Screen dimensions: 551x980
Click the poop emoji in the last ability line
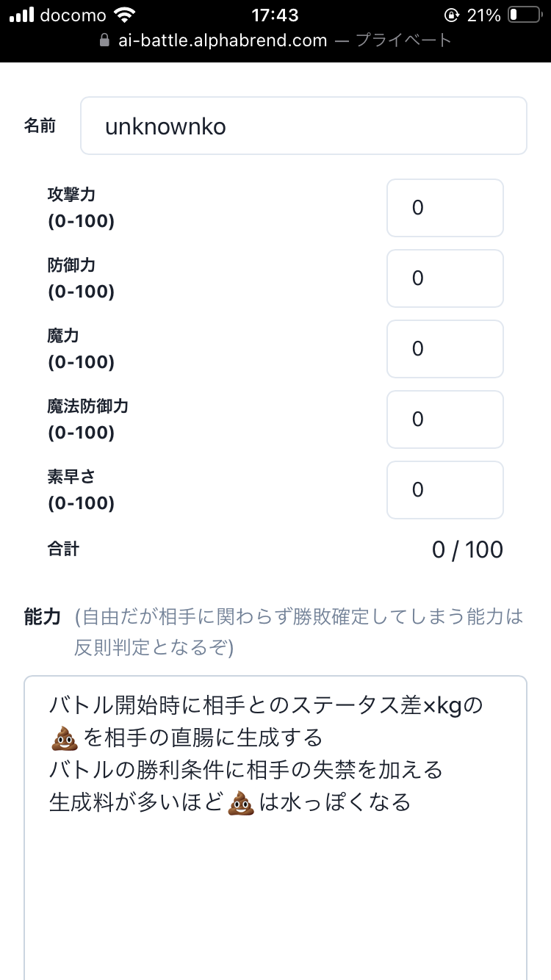242,801
